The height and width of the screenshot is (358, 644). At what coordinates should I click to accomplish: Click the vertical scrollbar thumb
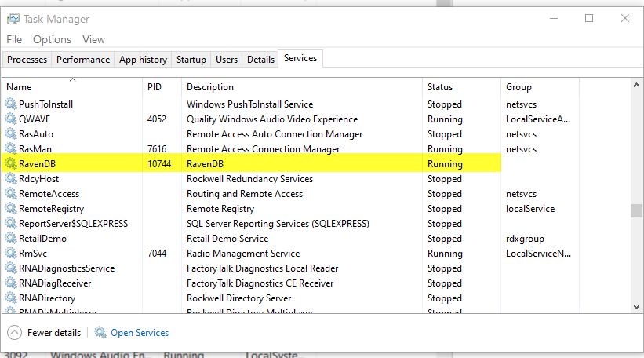point(636,211)
